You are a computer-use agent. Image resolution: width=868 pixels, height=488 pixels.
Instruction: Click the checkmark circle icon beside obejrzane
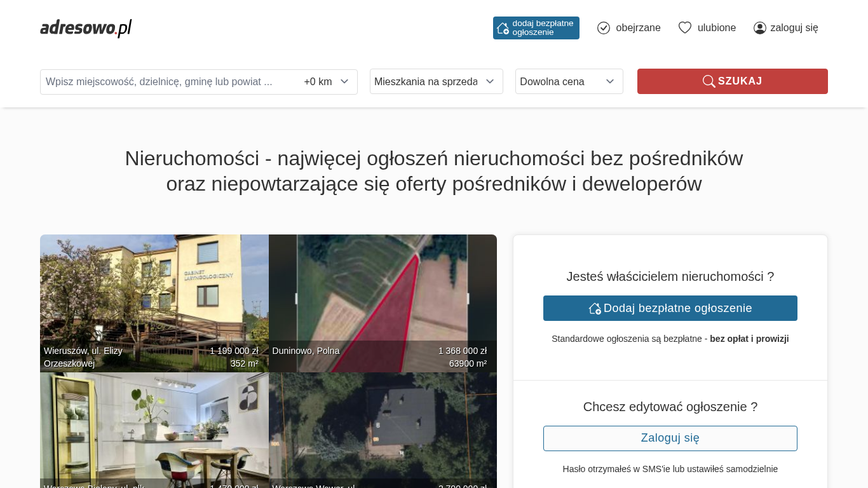604,28
